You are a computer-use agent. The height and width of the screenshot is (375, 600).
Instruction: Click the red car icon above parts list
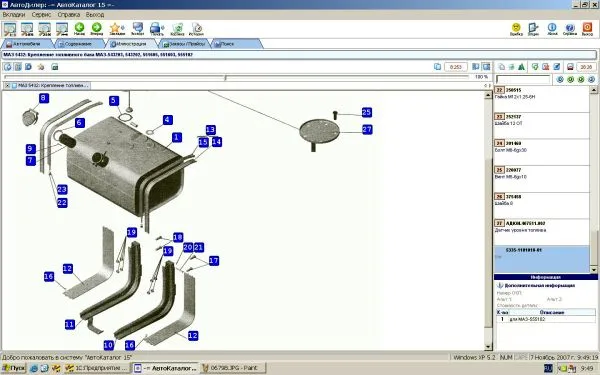click(570, 67)
